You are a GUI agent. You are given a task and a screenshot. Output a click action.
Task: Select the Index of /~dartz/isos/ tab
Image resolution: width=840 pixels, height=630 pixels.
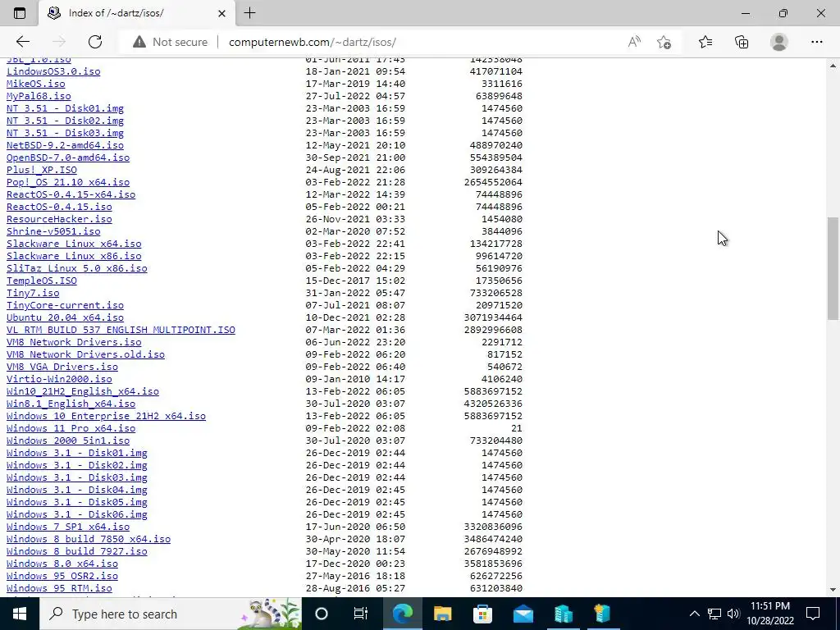[137, 13]
